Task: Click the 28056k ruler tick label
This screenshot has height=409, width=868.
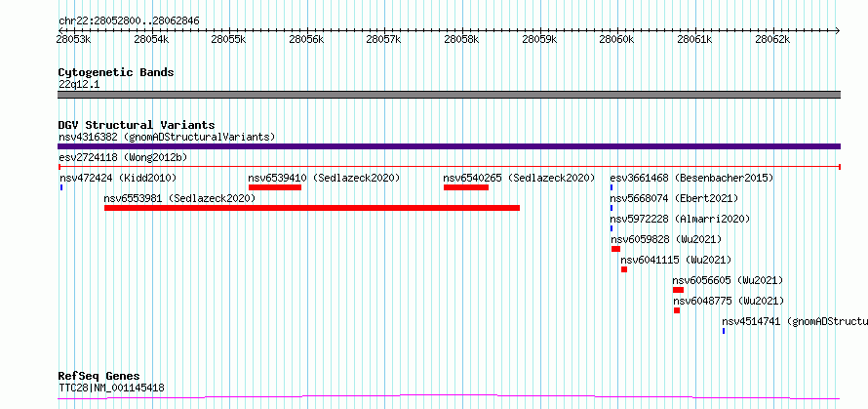Action: (306, 40)
